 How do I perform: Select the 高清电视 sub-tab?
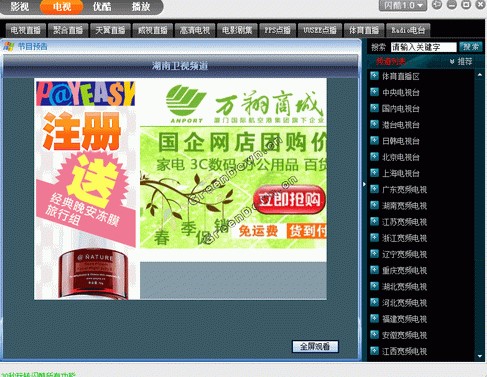pyautogui.click(x=195, y=30)
